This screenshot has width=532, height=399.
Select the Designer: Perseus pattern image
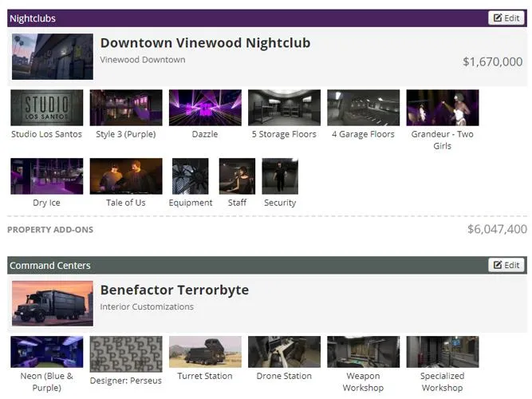[126, 354]
